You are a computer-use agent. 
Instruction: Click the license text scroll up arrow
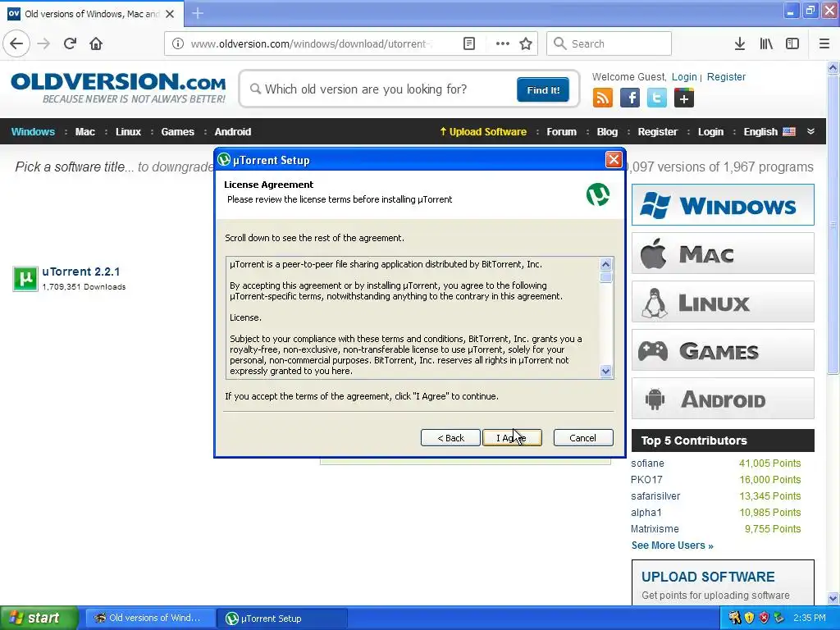606,264
